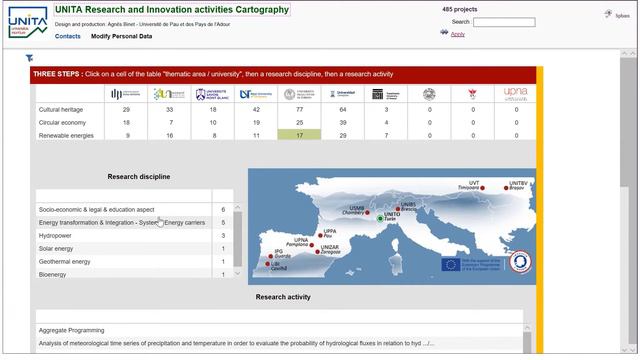Click the highlighted cell with value 17
The image size is (640, 360).
point(299,135)
